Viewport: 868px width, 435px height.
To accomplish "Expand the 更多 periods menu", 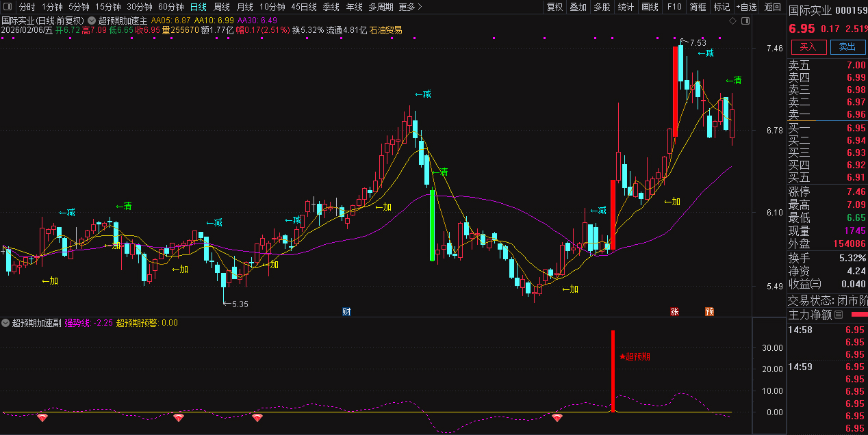I will (410, 7).
